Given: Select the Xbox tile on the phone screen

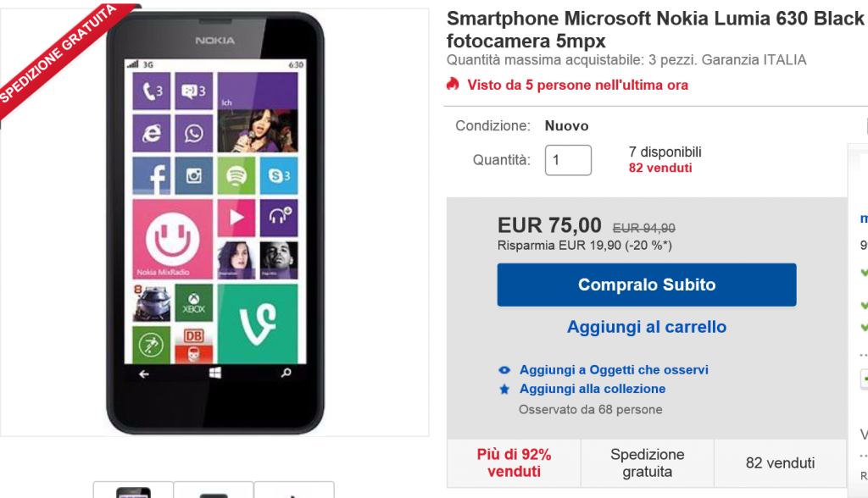Looking at the screenshot, I should pyautogui.click(x=192, y=304).
